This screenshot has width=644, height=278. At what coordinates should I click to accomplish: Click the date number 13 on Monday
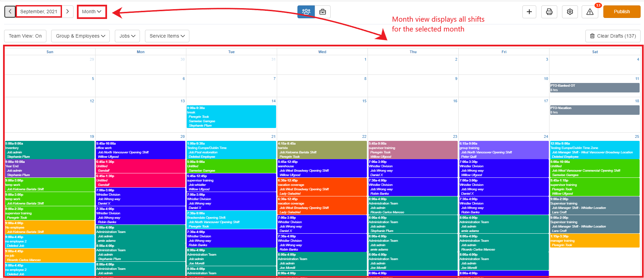tap(183, 101)
